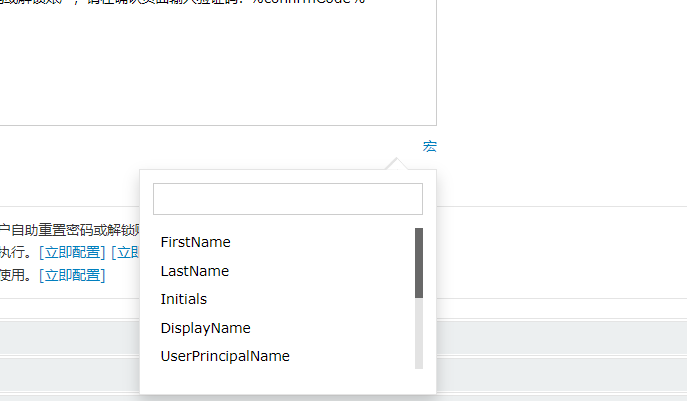The height and width of the screenshot is (401, 687).
Task: Choose the LastName macro entry
Action: 195,271
